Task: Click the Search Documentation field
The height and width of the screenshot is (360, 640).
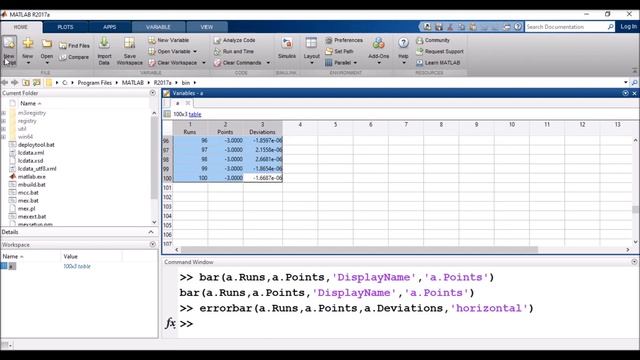Action: 566,27
